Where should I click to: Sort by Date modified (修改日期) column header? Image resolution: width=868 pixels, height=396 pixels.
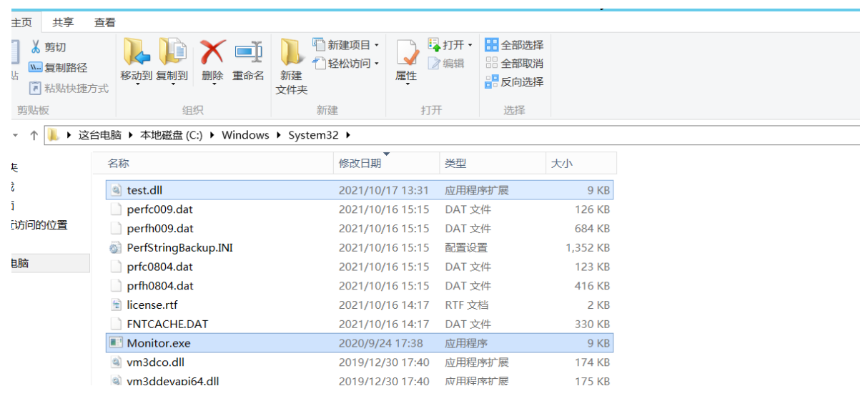[386, 163]
